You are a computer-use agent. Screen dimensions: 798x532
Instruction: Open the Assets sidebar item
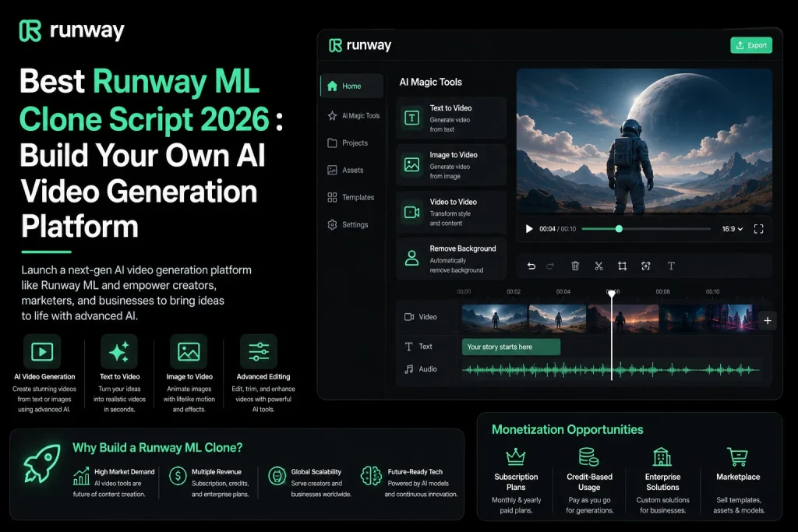pos(345,170)
